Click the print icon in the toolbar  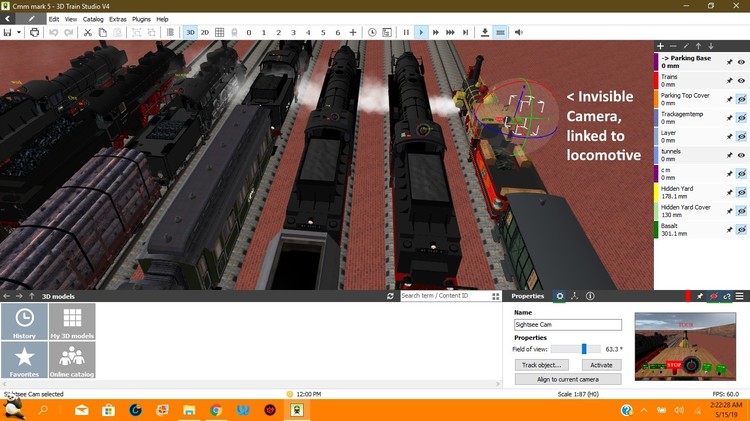pos(35,33)
